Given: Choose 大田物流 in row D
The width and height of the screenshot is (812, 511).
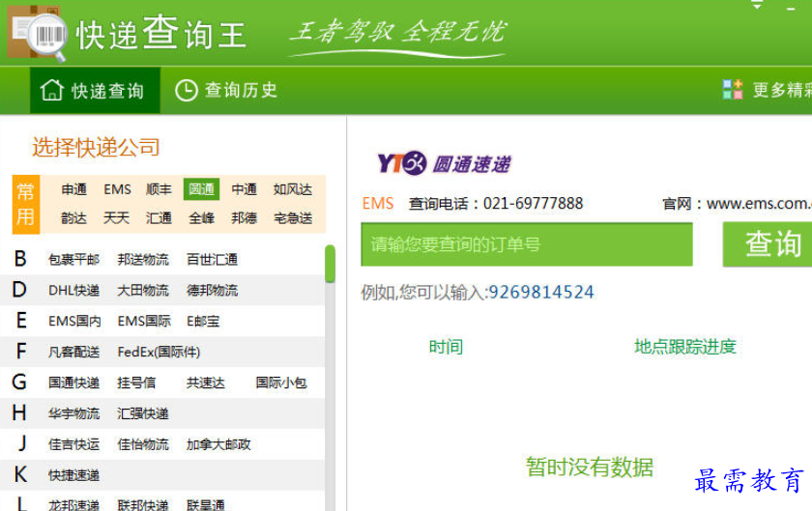Looking at the screenshot, I should (143, 291).
